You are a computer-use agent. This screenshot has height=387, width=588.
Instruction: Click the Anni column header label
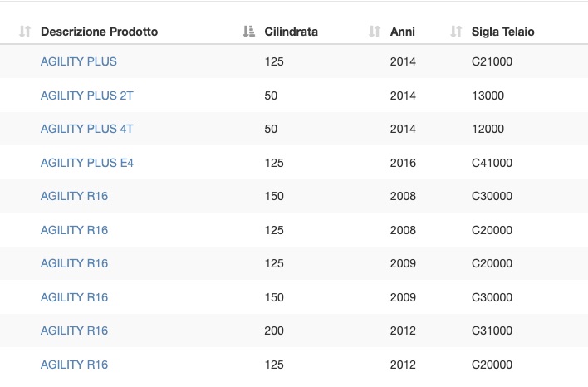[402, 32]
